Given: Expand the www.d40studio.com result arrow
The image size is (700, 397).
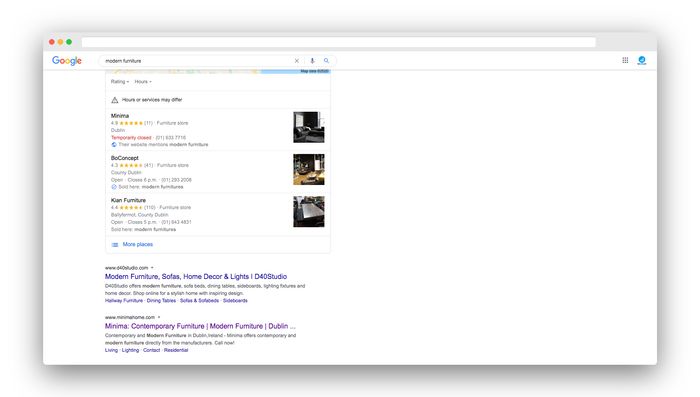Looking at the screenshot, I should point(152,268).
